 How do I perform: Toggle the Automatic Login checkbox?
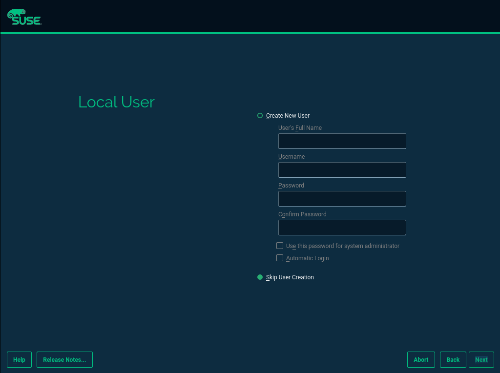[x=280, y=258]
